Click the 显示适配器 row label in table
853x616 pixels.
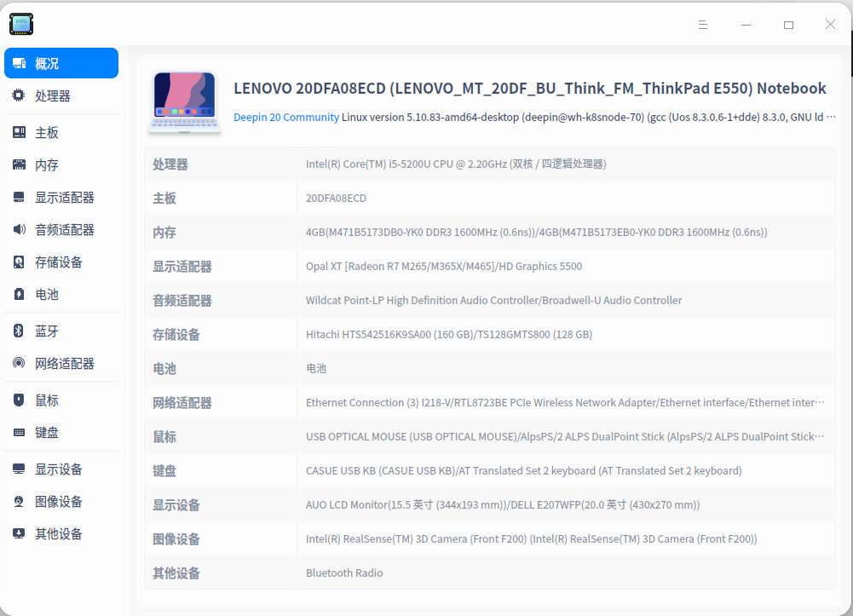pyautogui.click(x=182, y=267)
